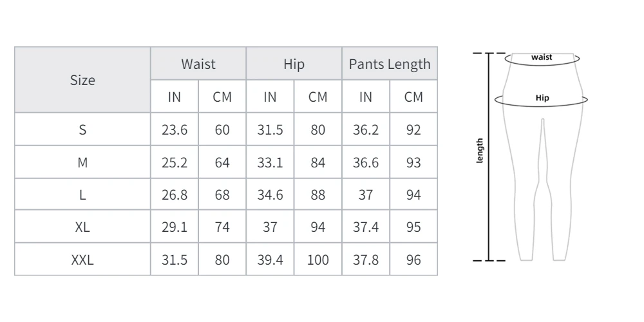Click the 23.6 waist inch cell

click(x=175, y=129)
